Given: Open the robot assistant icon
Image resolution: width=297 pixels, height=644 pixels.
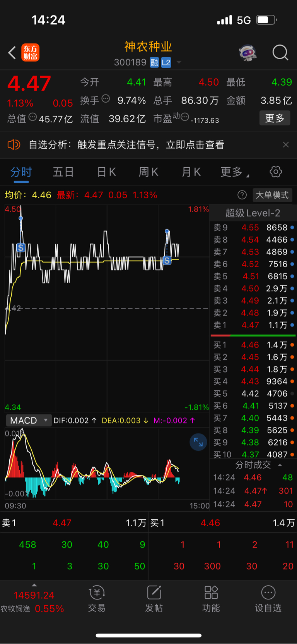Looking at the screenshot, I should [248, 52].
